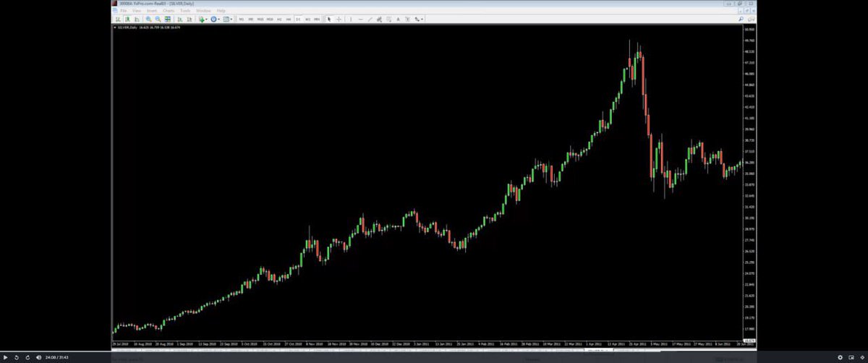Image resolution: width=868 pixels, height=363 pixels.
Task: Click the SILVER,Daily chart title triangle
Action: tap(114, 27)
